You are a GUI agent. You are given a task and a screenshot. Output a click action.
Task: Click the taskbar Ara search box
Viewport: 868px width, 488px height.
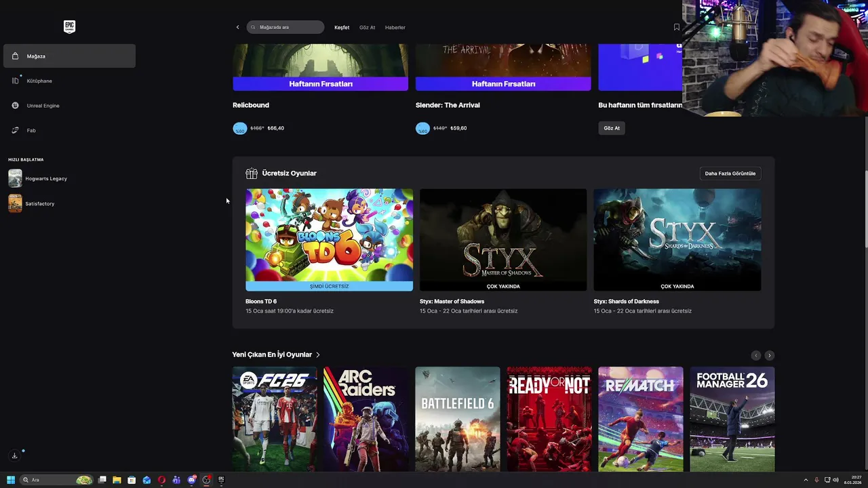[x=56, y=480]
